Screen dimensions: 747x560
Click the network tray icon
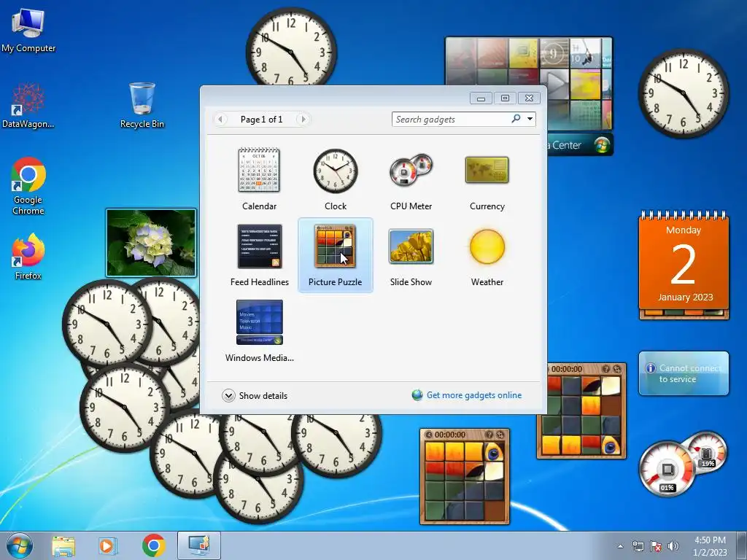pos(638,546)
